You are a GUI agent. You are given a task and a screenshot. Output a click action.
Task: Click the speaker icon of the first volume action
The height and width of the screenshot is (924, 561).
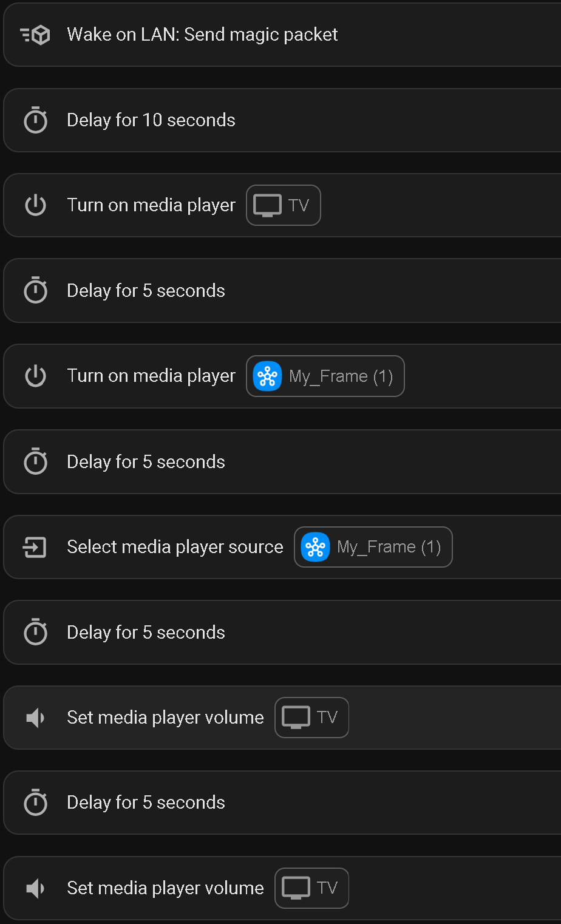(x=35, y=718)
